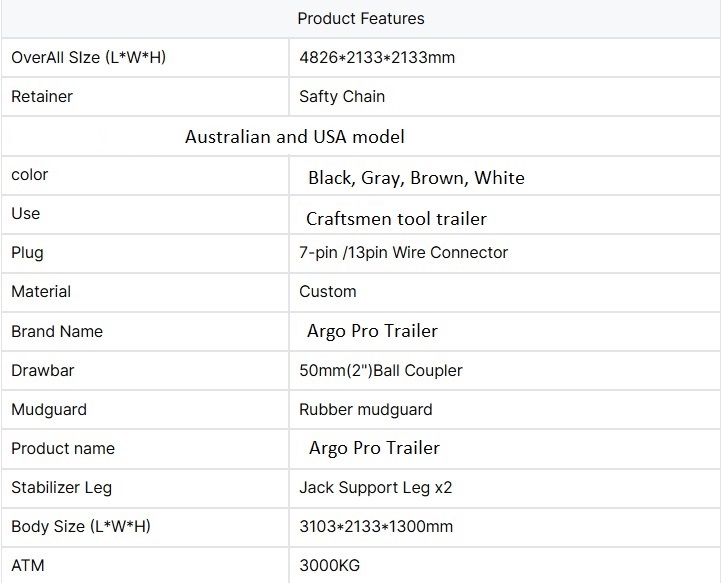
Task: Select the OverAll Size (L*W*H) label cell
Action: coord(88,57)
